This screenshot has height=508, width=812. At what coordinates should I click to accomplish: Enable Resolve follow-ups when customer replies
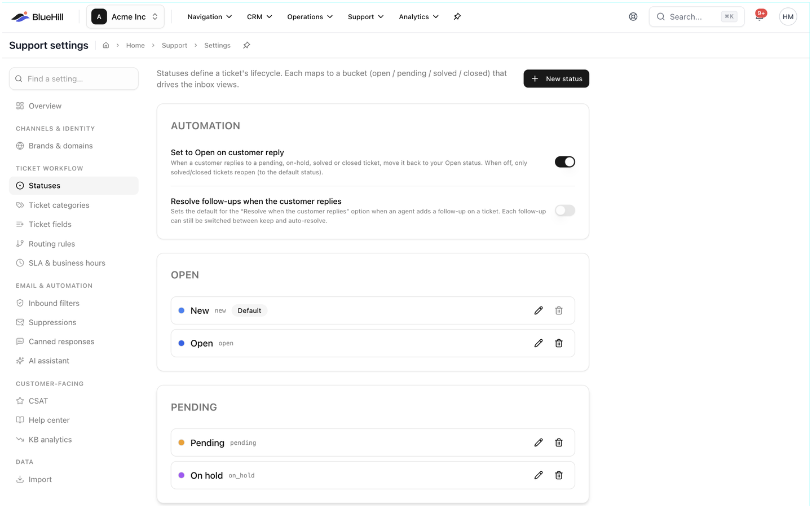(565, 211)
